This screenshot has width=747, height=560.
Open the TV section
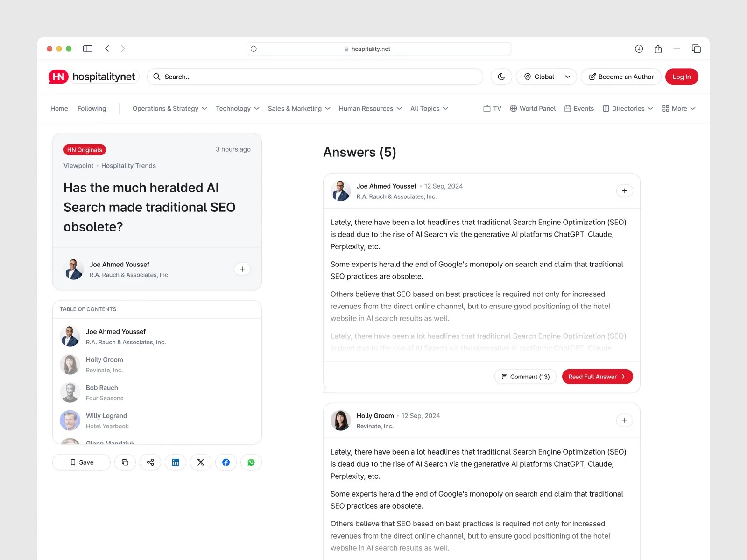[x=492, y=108]
